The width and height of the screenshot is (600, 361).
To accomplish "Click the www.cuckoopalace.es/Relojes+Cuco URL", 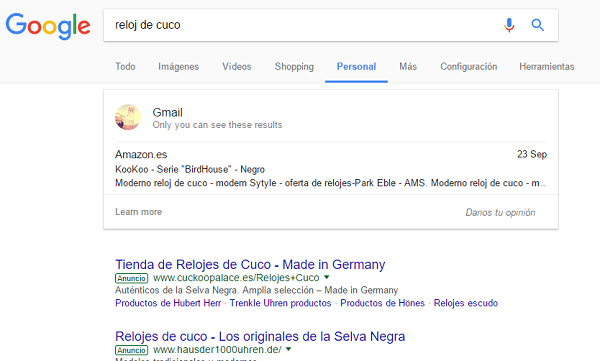I will pos(236,278).
